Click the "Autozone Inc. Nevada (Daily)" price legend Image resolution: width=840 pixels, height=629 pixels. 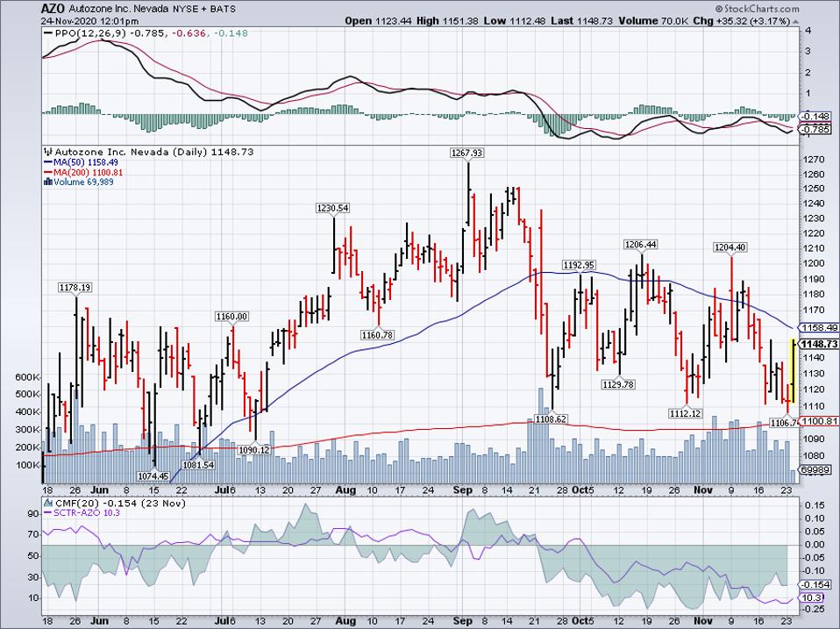(154, 152)
